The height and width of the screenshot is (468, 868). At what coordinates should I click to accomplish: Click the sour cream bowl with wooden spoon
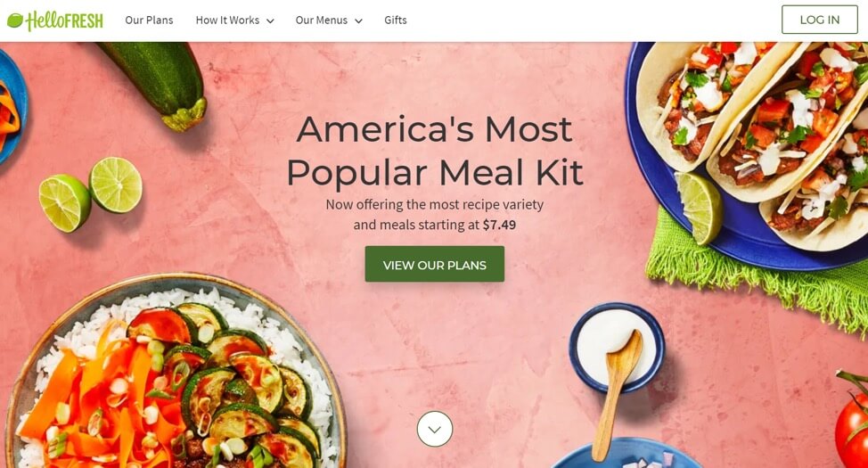click(616, 355)
